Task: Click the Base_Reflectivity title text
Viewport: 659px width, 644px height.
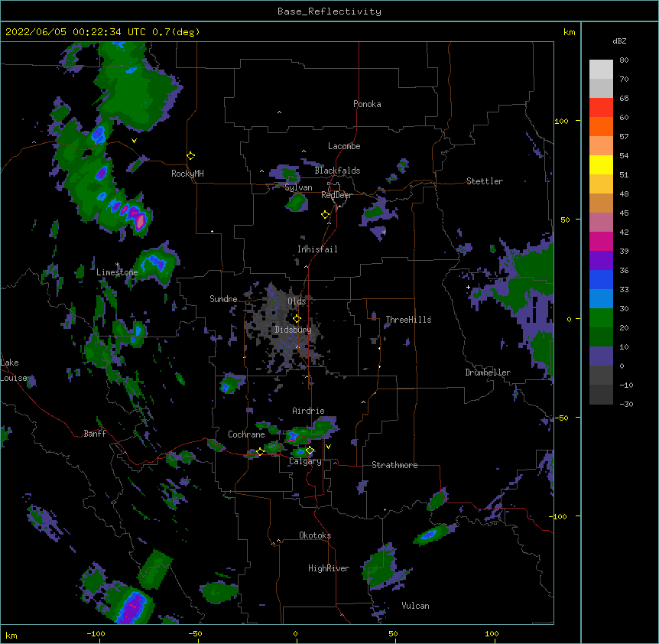Action: pos(329,11)
